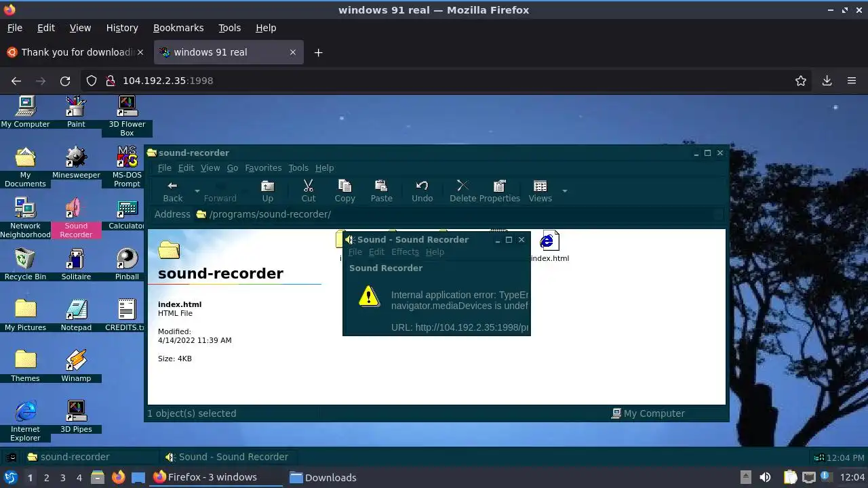This screenshot has width=868, height=488.
Task: Open the 3D Flower Box icon
Action: click(127, 116)
